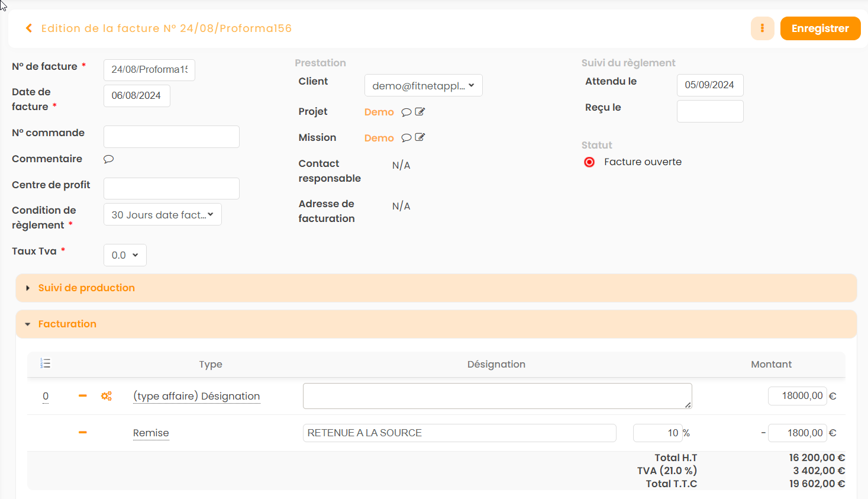Open the Client dropdown
Viewport: 868px width, 499px height.
423,85
